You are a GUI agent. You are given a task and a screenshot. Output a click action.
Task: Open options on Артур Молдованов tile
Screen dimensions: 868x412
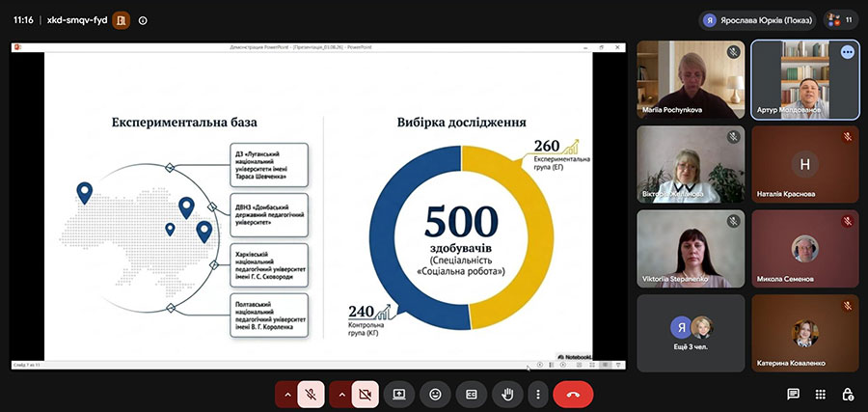click(x=847, y=52)
